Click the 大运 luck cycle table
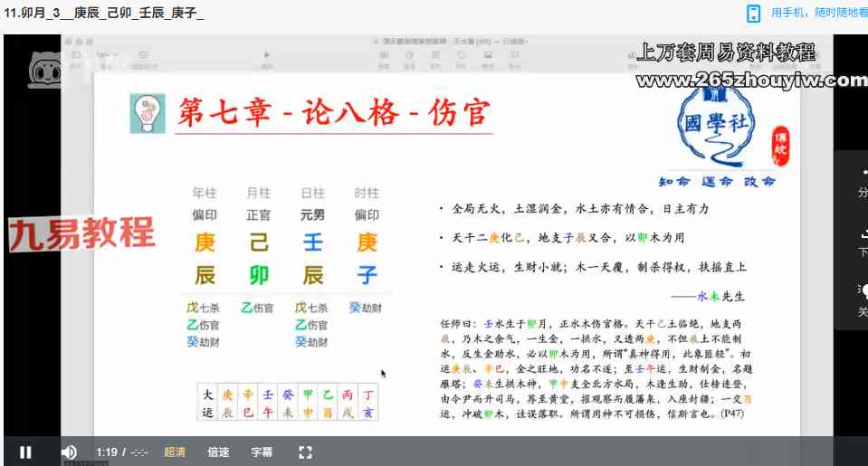Viewport: 868px width, 466px height. coord(289,403)
